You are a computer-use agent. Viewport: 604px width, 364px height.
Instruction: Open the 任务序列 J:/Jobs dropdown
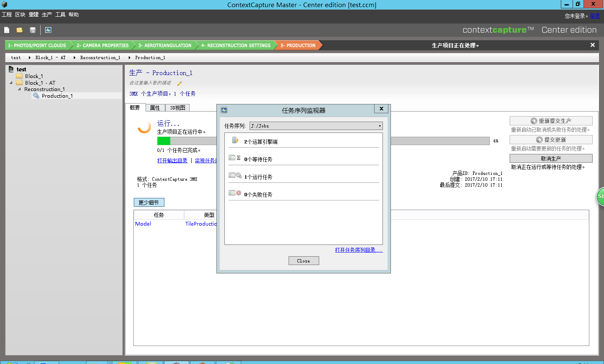(316, 126)
